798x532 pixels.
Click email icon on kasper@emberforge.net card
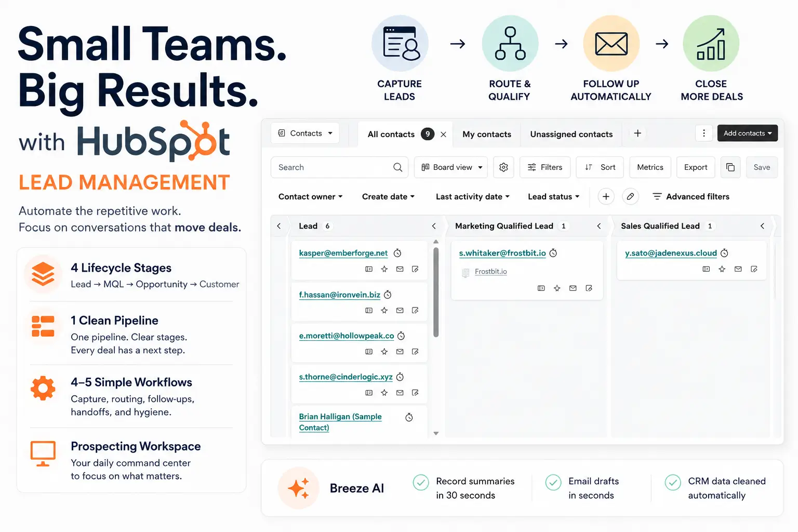click(400, 269)
